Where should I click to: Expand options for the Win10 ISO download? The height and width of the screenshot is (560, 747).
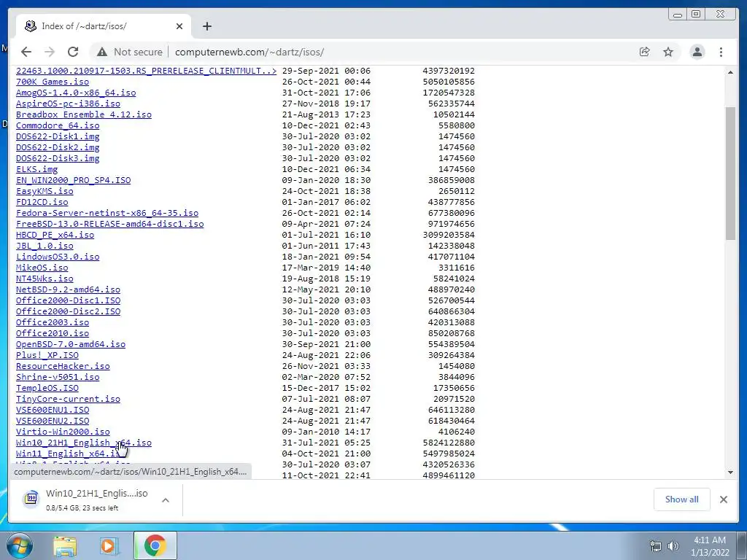[x=166, y=500]
